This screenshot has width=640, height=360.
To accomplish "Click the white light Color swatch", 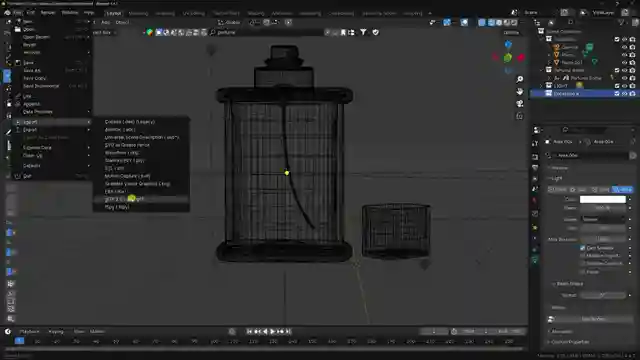I will tap(602, 199).
